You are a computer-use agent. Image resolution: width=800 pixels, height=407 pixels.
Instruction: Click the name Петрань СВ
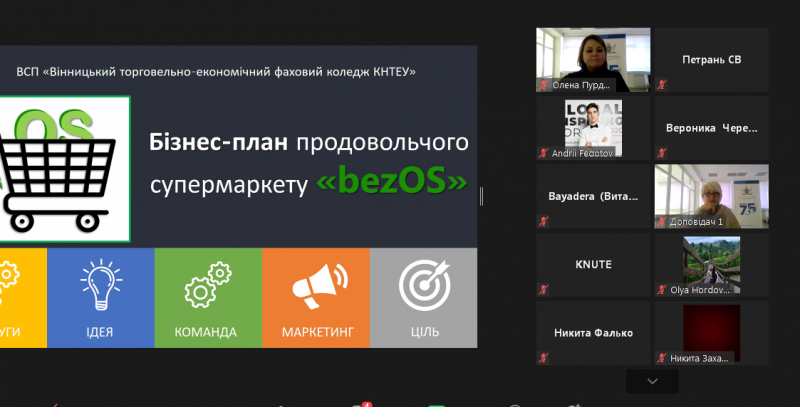[711, 60]
